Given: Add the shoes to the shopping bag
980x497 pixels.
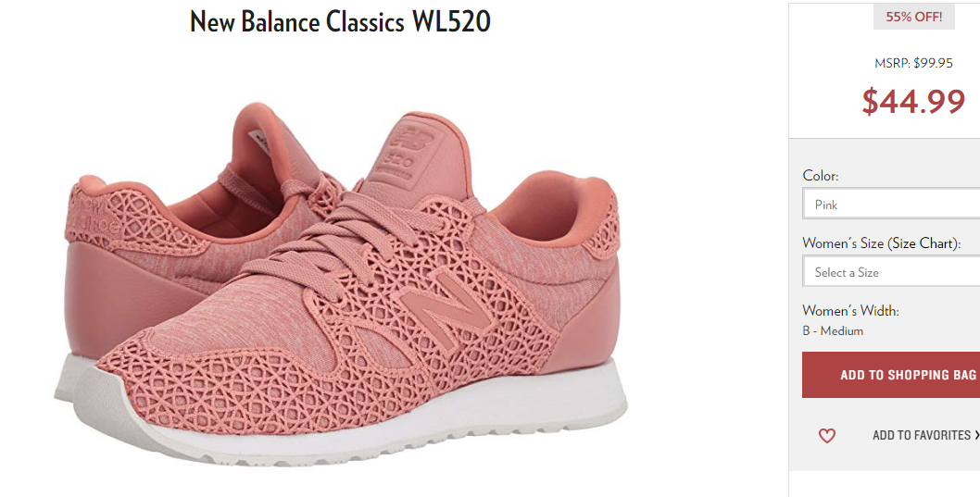Looking at the screenshot, I should (891, 375).
